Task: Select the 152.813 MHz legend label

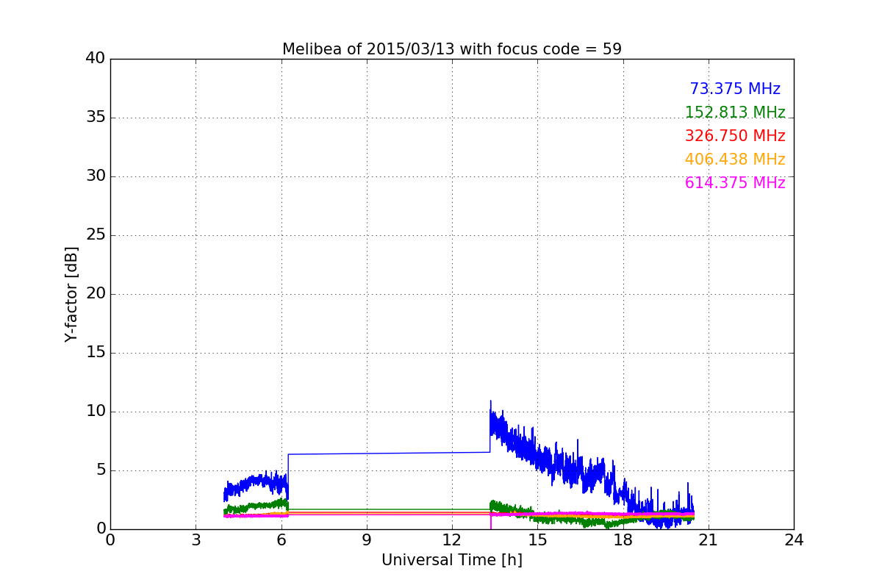Action: point(735,112)
